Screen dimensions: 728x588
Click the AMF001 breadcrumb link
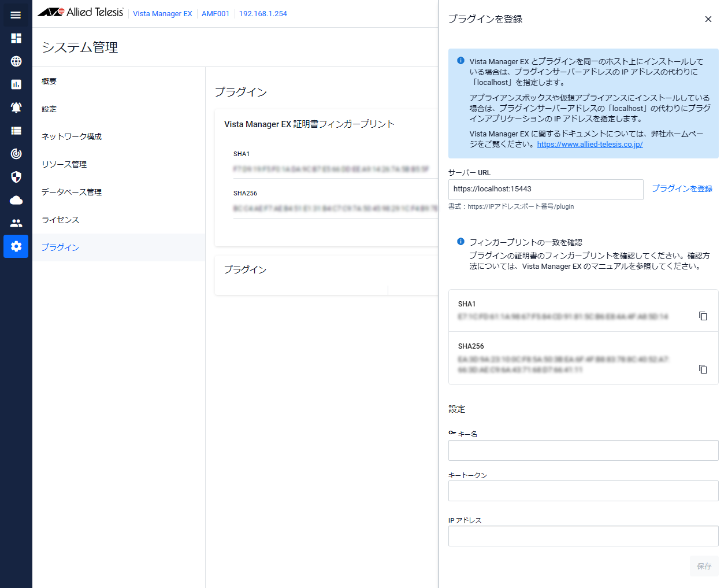coord(216,14)
